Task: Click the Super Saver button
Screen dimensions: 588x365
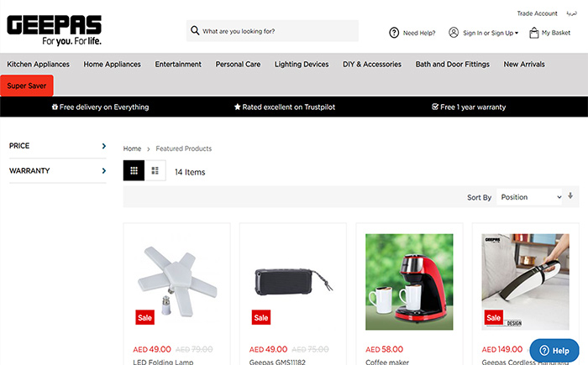Action: coord(27,86)
